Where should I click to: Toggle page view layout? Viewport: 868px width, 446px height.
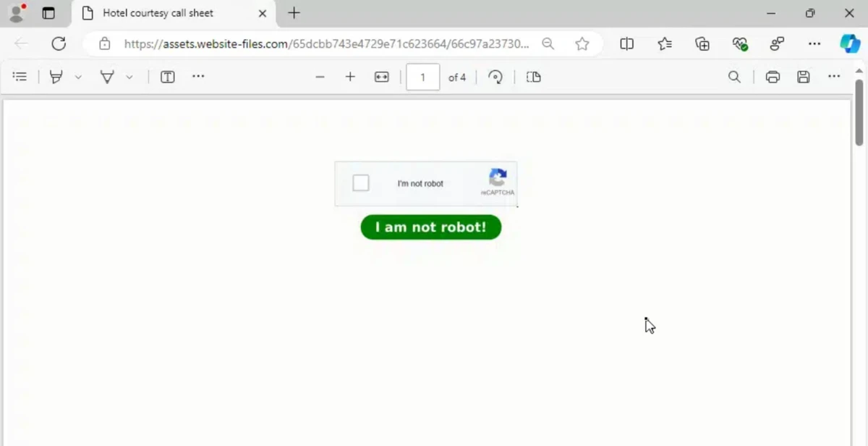pyautogui.click(x=534, y=77)
